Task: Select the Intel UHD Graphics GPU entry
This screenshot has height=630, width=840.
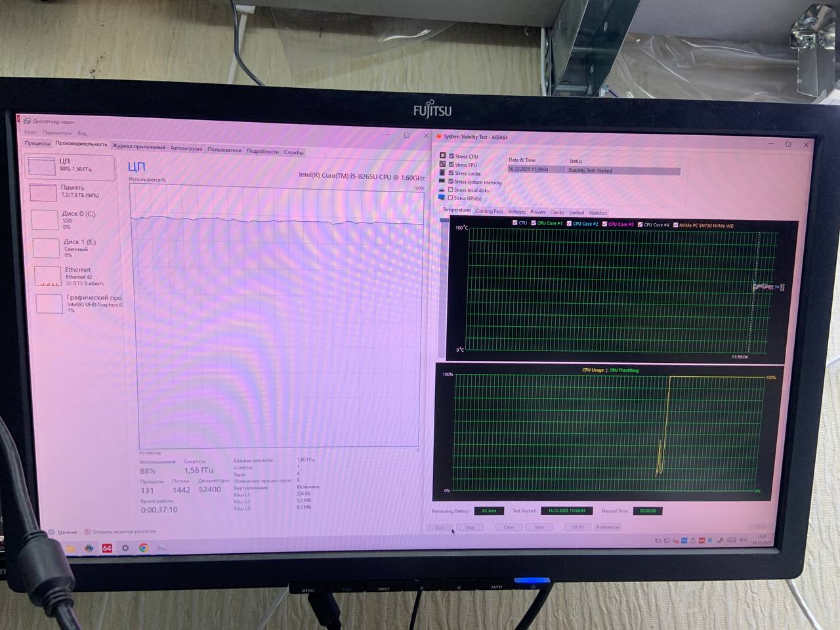Action: (49, 303)
